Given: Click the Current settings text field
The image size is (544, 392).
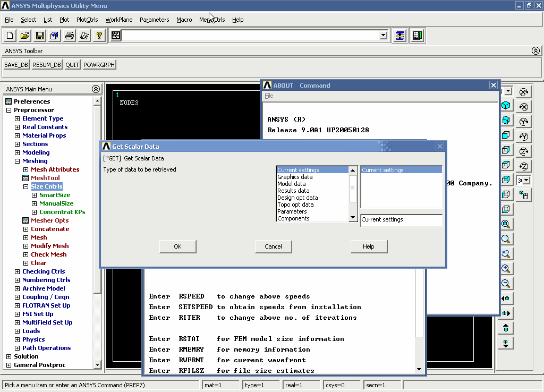Looking at the screenshot, I should point(402,219).
